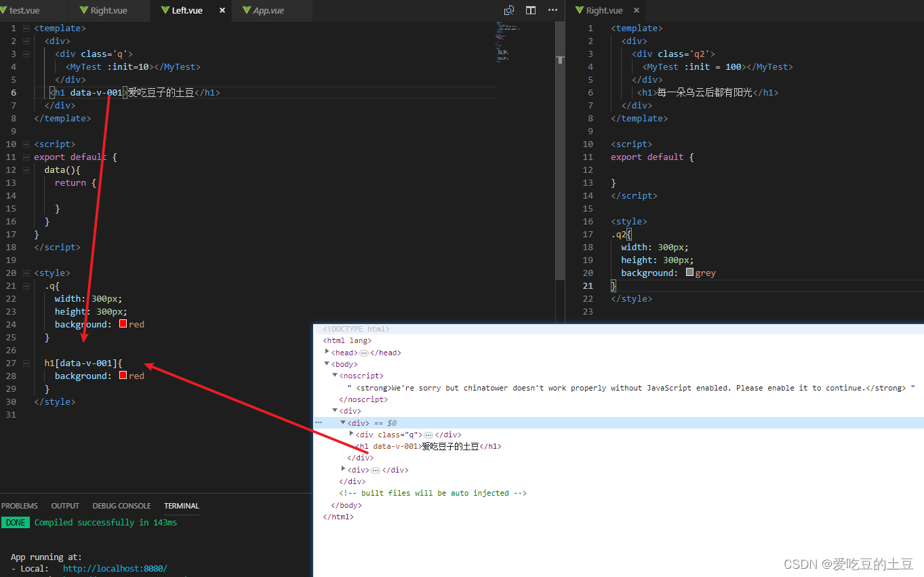Click 'App running at:' terminal line
924x577 pixels.
click(46, 557)
